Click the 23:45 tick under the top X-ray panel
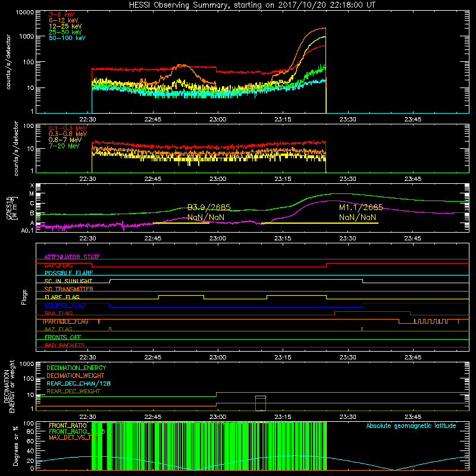 (412, 120)
